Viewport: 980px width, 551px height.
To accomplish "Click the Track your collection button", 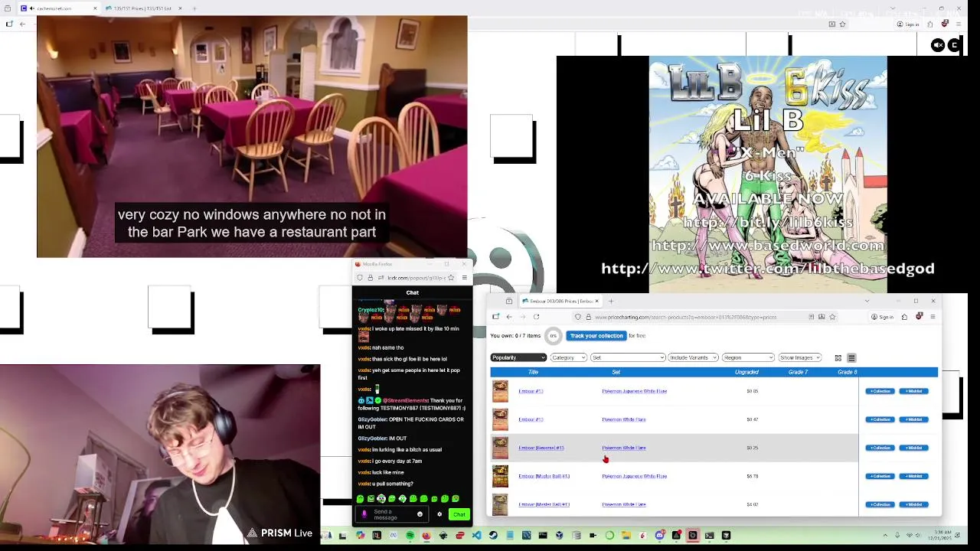I will 596,336.
